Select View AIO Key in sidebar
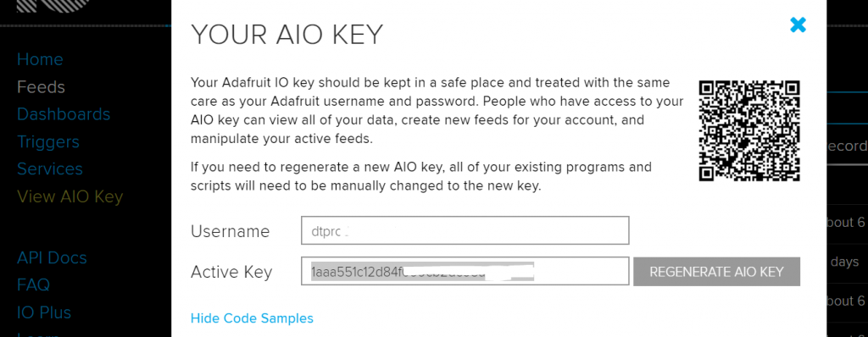868x337 pixels. click(70, 196)
